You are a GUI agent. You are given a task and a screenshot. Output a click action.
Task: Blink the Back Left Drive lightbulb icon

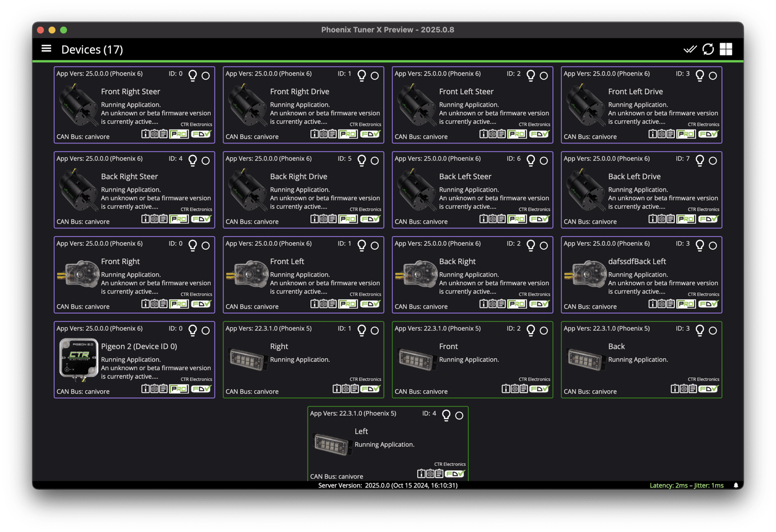(700, 160)
